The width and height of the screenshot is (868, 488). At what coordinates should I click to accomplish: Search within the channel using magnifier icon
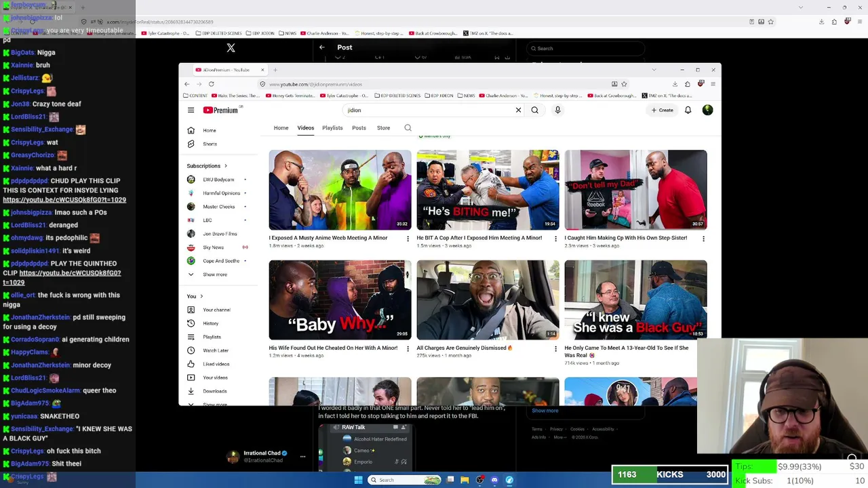tap(408, 127)
